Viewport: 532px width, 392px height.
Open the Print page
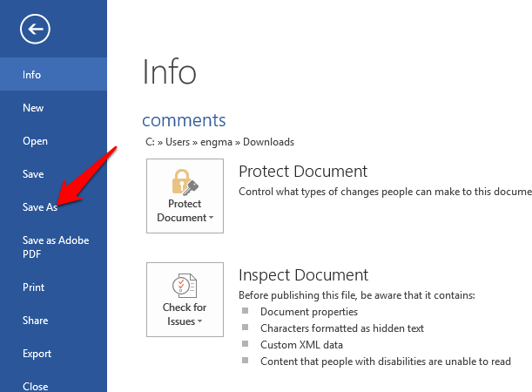click(x=53, y=287)
